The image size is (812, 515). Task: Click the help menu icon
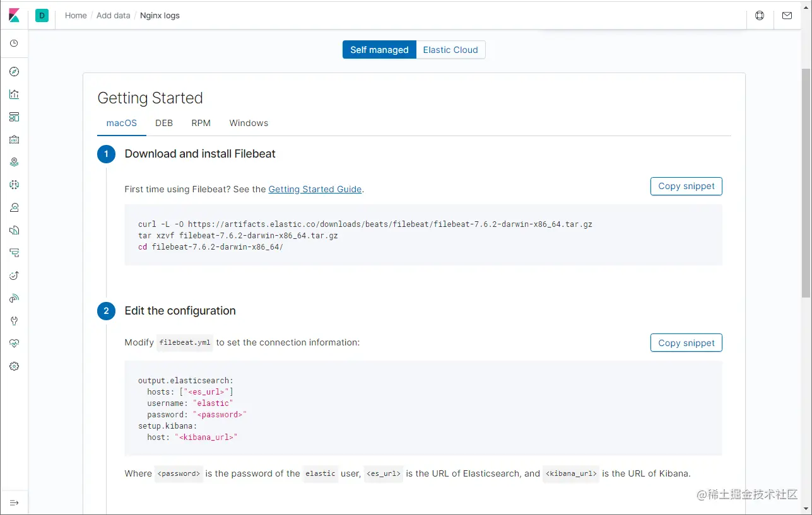point(760,16)
